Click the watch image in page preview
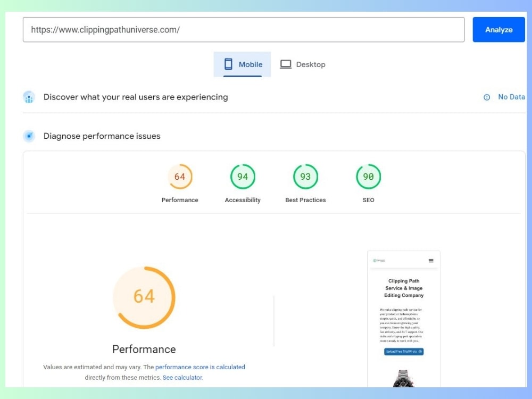The width and height of the screenshot is (532, 399). (403, 379)
